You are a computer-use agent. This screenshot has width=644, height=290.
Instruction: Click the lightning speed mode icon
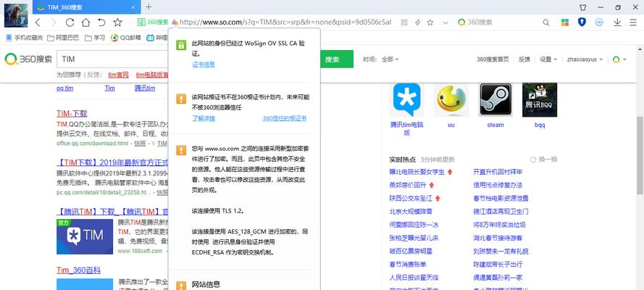click(417, 22)
